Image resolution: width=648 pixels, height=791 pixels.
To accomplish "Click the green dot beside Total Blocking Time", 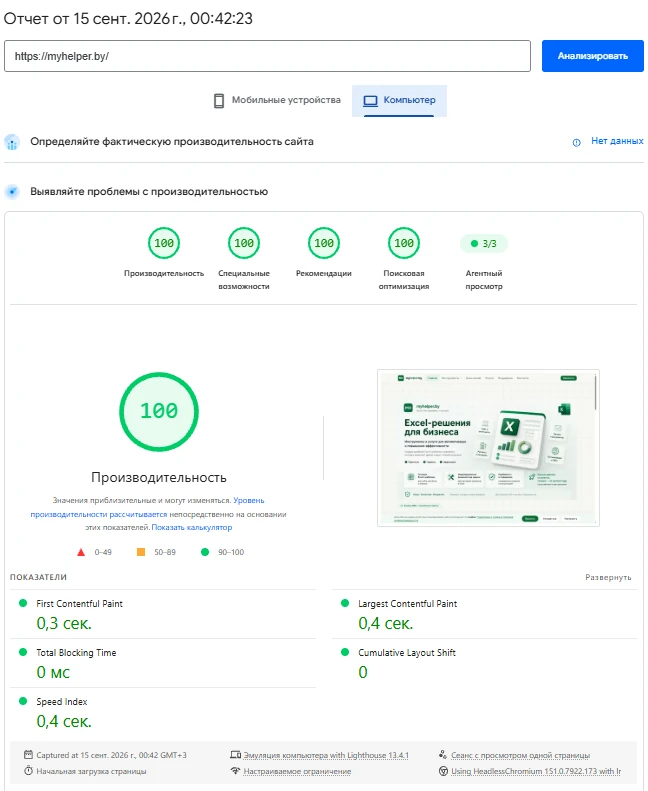I will pos(23,652).
